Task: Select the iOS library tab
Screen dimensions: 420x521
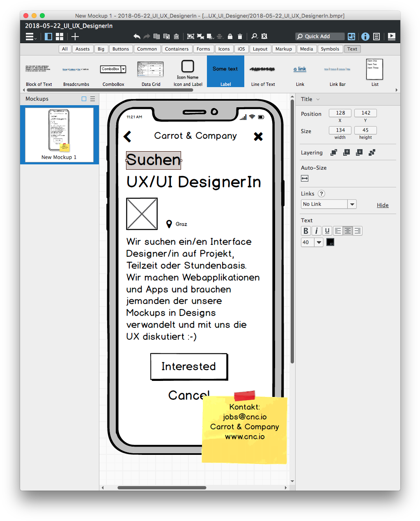Action: tap(241, 49)
